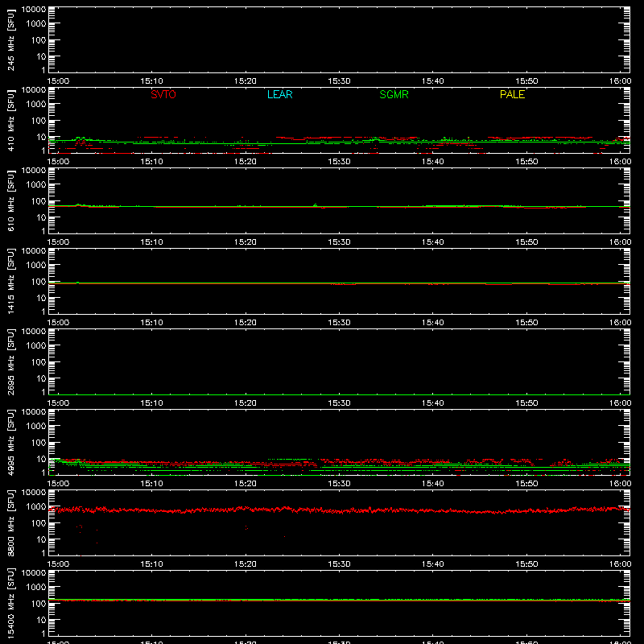Select the 410 MHz [SFU] axis title
This screenshot has height=644, width=644.
click(10, 120)
